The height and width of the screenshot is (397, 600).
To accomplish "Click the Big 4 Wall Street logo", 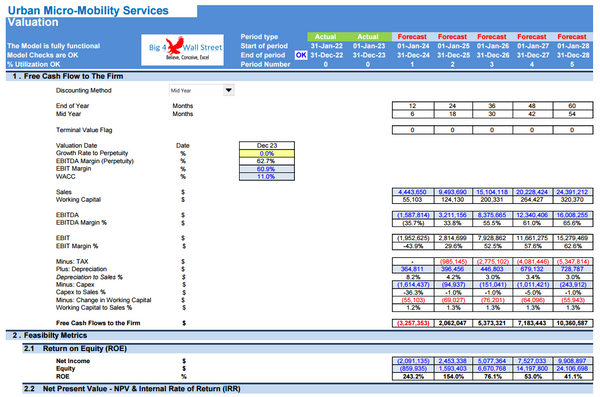I will 183,50.
